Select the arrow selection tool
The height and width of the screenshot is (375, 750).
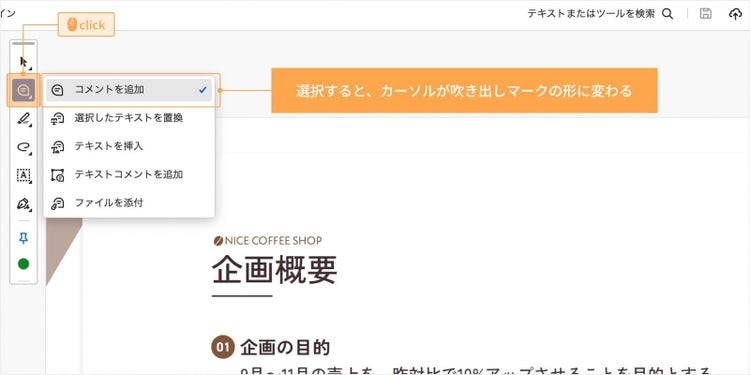point(23,62)
